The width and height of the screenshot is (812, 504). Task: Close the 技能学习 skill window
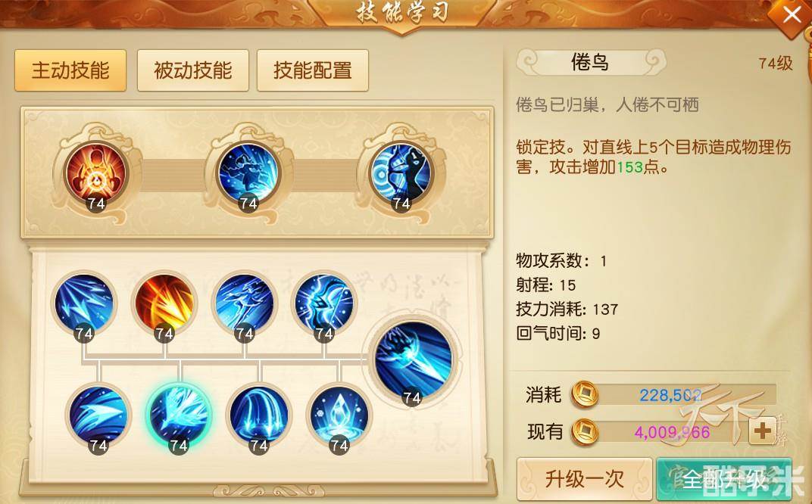[x=792, y=16]
